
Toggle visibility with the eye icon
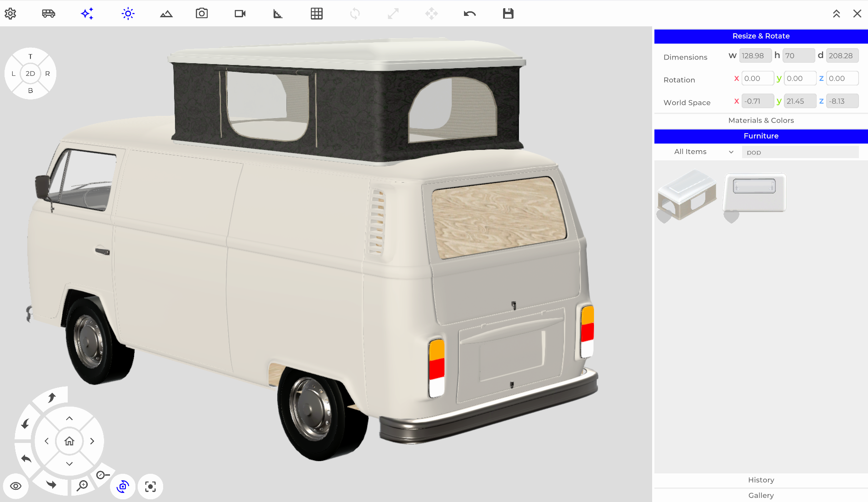click(x=15, y=486)
